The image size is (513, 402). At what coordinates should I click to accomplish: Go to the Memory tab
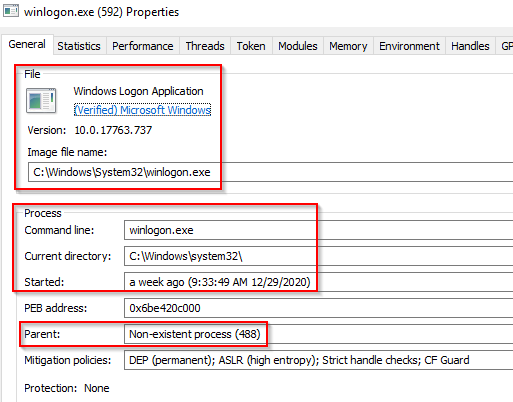pyautogui.click(x=348, y=46)
